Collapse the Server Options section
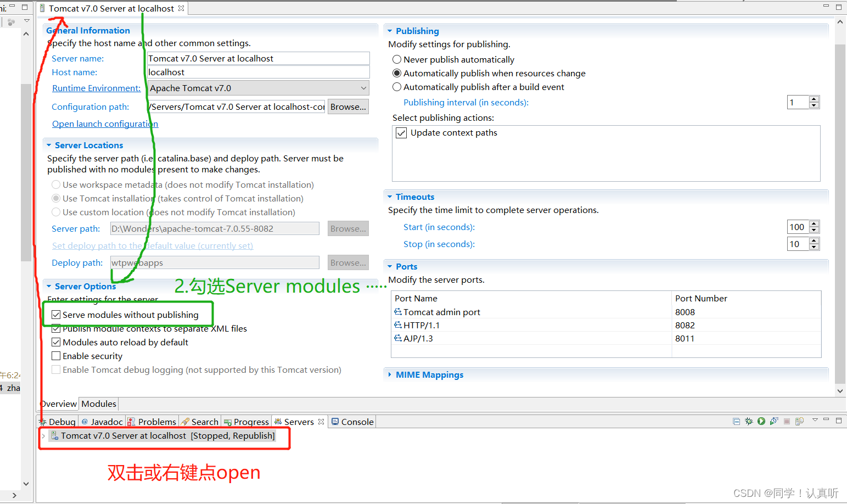The height and width of the screenshot is (504, 847). [x=49, y=286]
